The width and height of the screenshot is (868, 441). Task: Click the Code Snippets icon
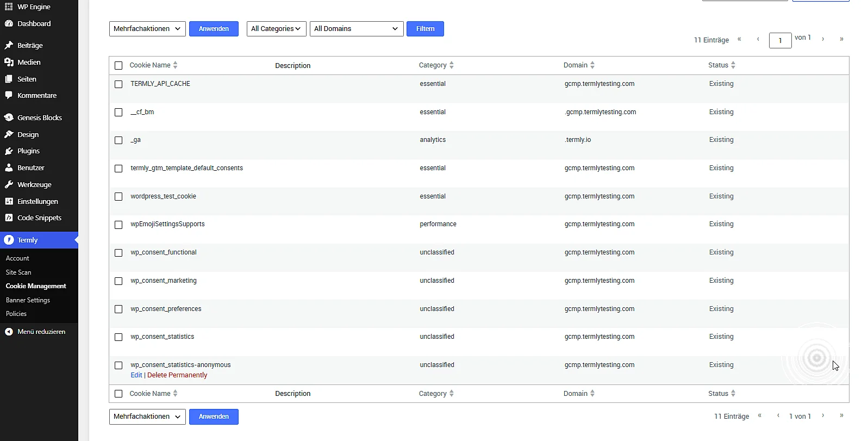click(x=9, y=218)
